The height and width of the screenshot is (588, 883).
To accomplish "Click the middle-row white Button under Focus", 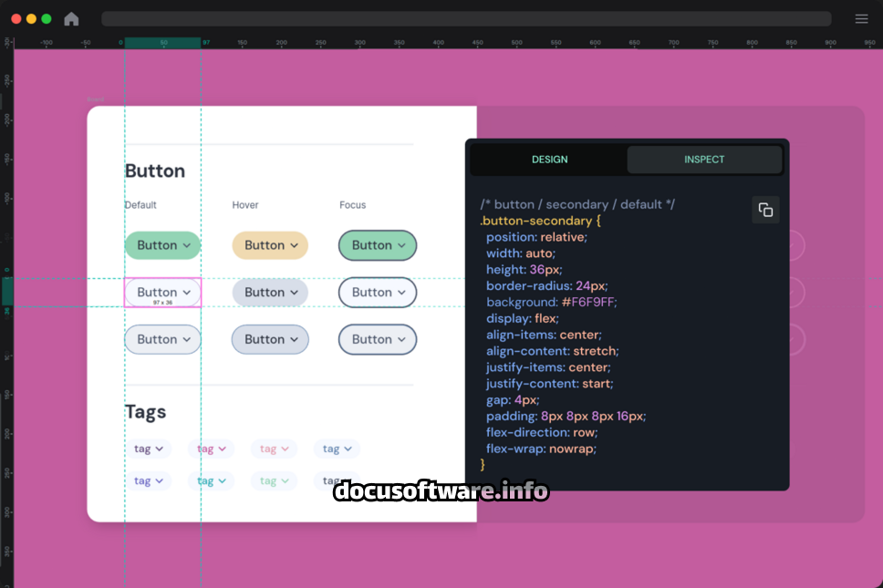I will coord(378,293).
